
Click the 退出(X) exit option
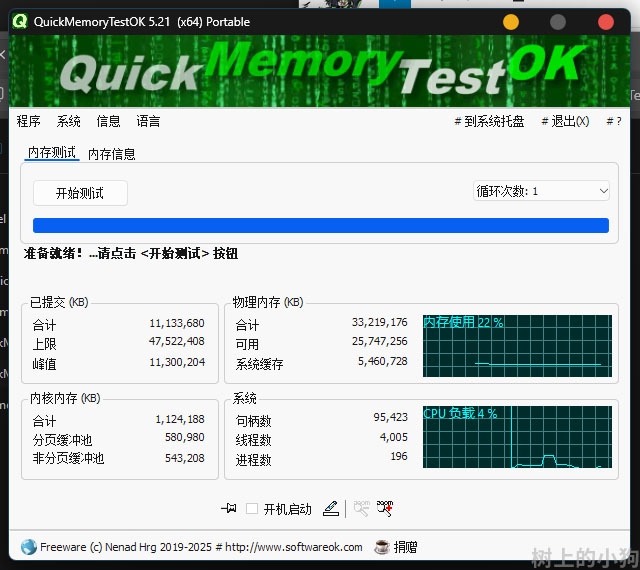(x=565, y=121)
